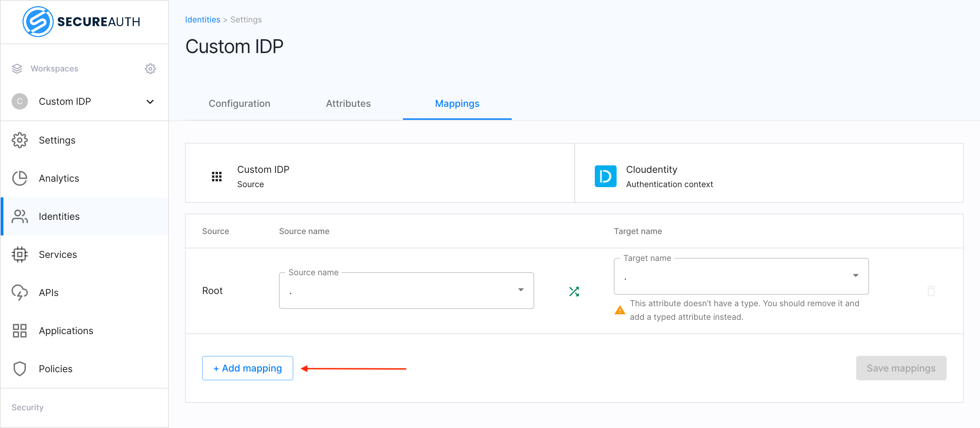980x428 pixels.
Task: Expand the Custom IDP workspace chevron
Action: pyautogui.click(x=150, y=102)
